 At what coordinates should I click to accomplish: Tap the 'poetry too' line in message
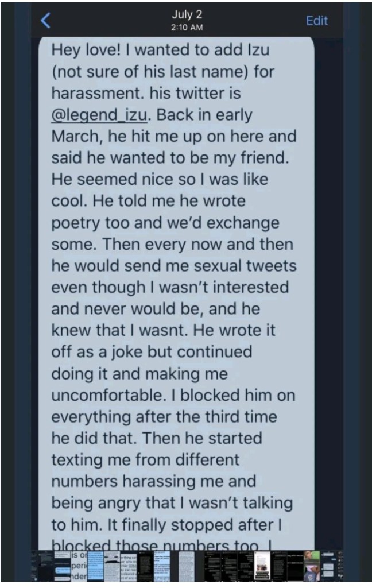[x=92, y=223]
